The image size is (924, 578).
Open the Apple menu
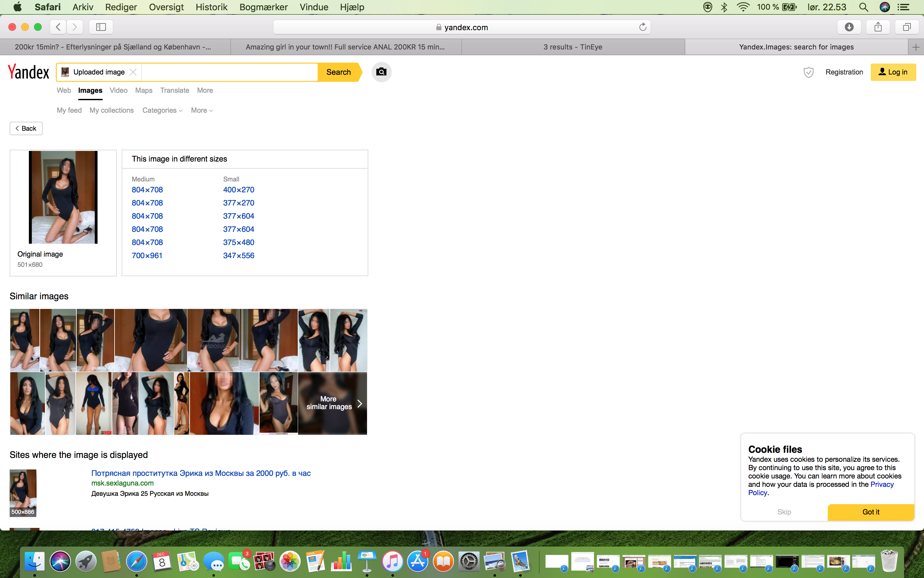pos(18,7)
